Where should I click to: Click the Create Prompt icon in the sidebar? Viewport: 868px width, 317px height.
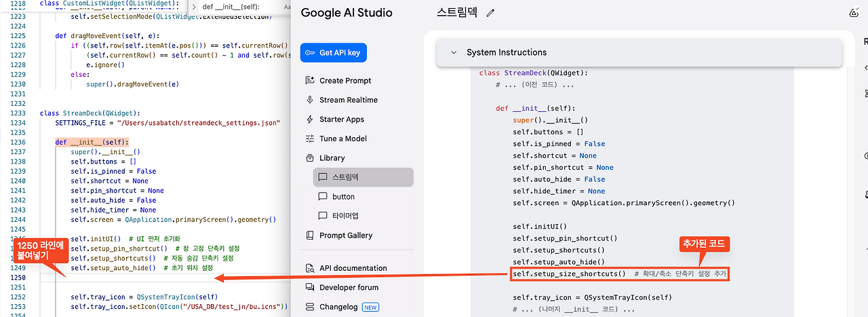[x=310, y=81]
